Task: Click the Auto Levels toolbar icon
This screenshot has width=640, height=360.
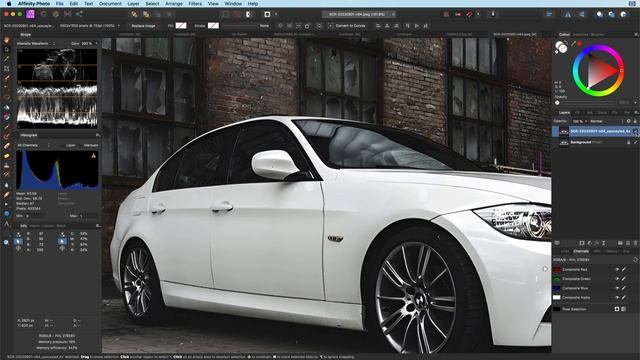Action: point(134,14)
